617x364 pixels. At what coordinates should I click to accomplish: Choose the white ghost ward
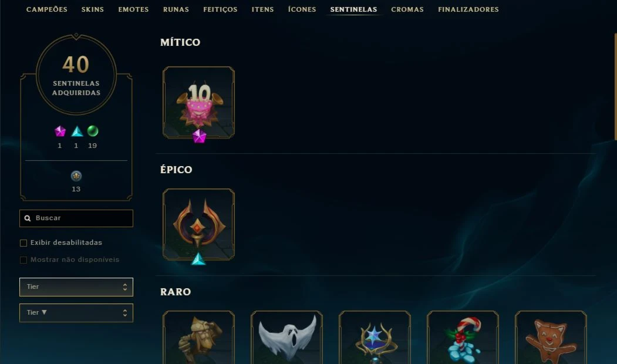point(287,337)
